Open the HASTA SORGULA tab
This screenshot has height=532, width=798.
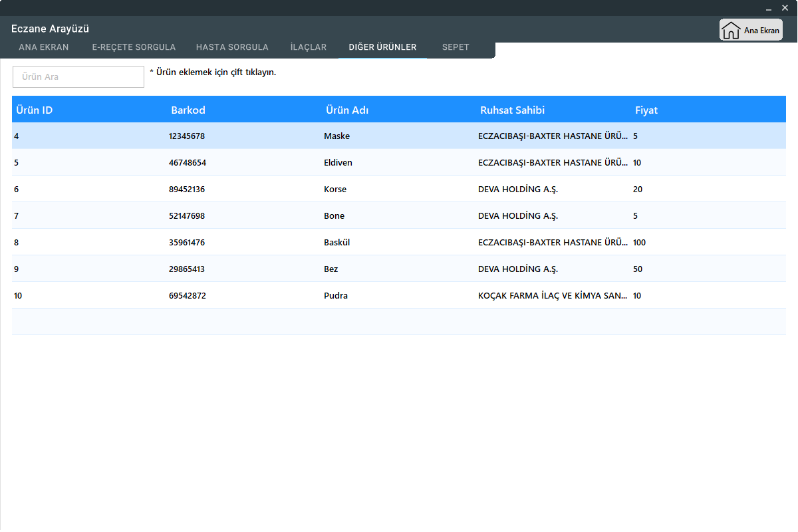(x=232, y=47)
